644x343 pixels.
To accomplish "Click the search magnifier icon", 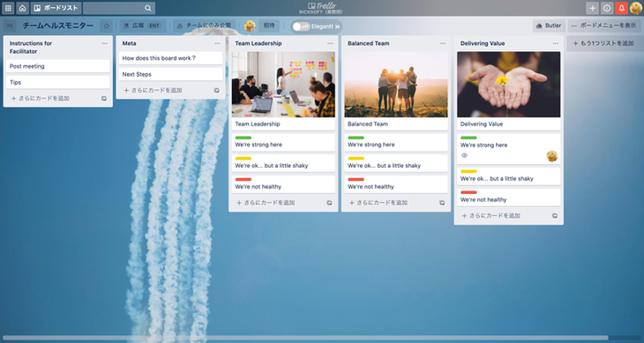I will click(148, 8).
